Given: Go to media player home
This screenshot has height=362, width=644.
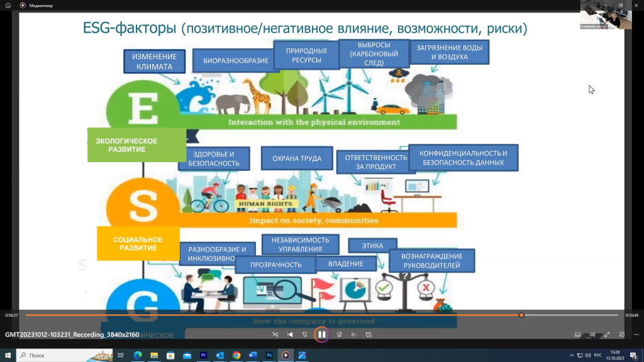Looking at the screenshot, I should click(8, 5).
